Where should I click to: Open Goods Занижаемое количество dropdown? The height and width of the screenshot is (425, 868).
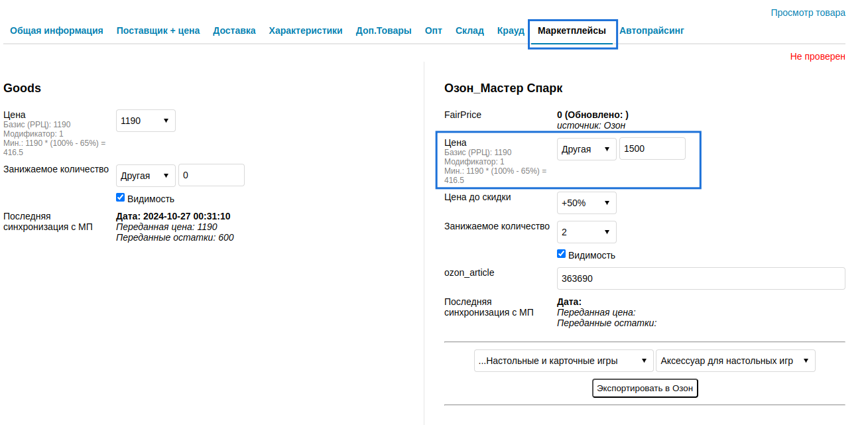pos(145,176)
